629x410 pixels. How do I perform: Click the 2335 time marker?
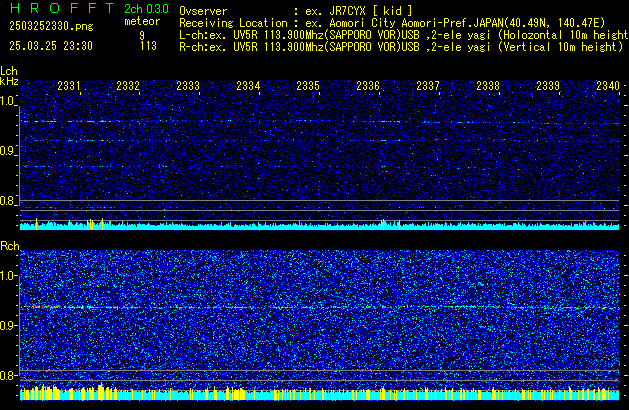point(308,86)
